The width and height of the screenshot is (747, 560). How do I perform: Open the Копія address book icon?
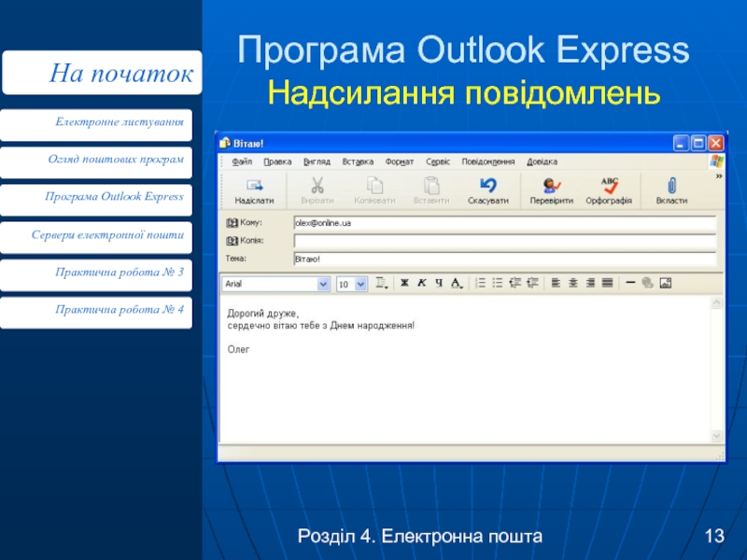tap(232, 241)
